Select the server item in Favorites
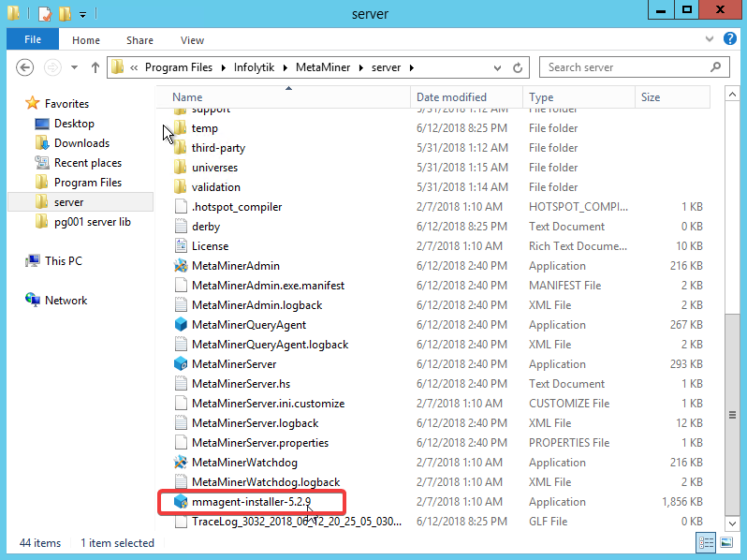The image size is (747, 560). (68, 202)
